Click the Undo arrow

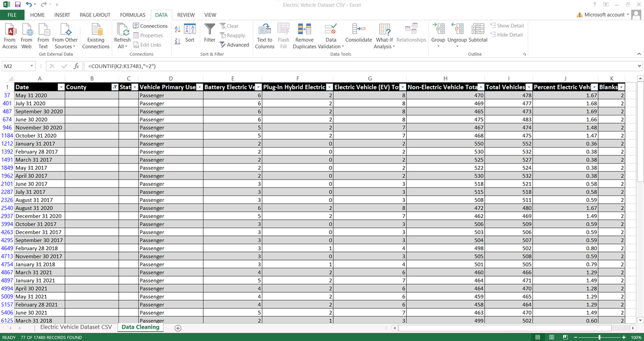(30, 5)
